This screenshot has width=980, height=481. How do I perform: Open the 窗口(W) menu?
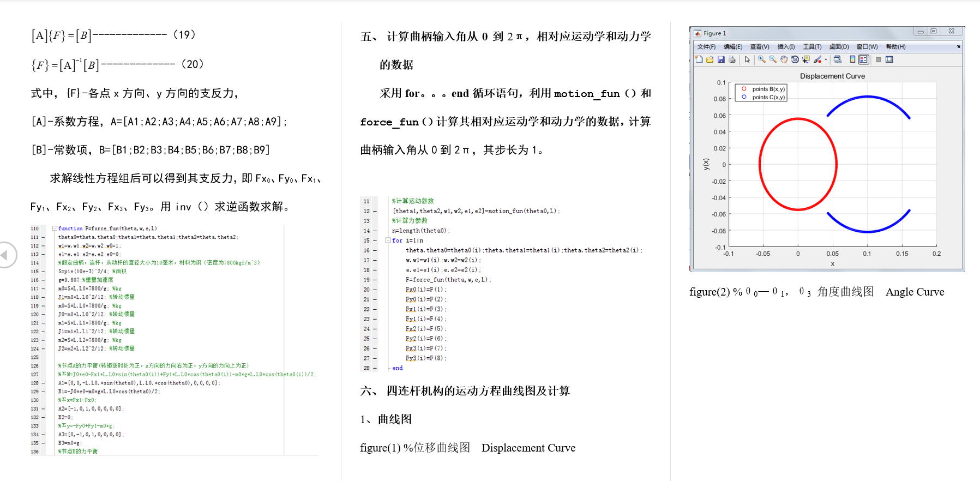(x=867, y=47)
